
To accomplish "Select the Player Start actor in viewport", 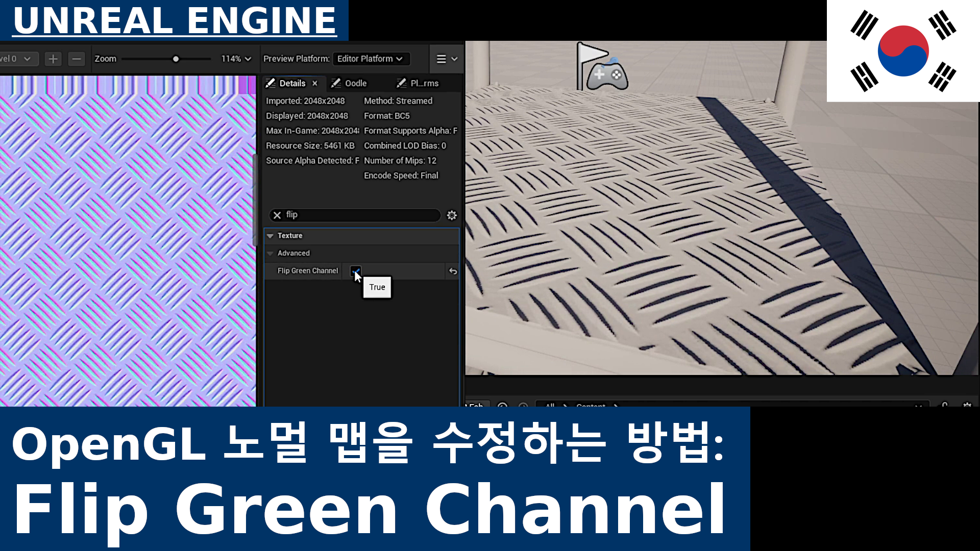I will 602,67.
